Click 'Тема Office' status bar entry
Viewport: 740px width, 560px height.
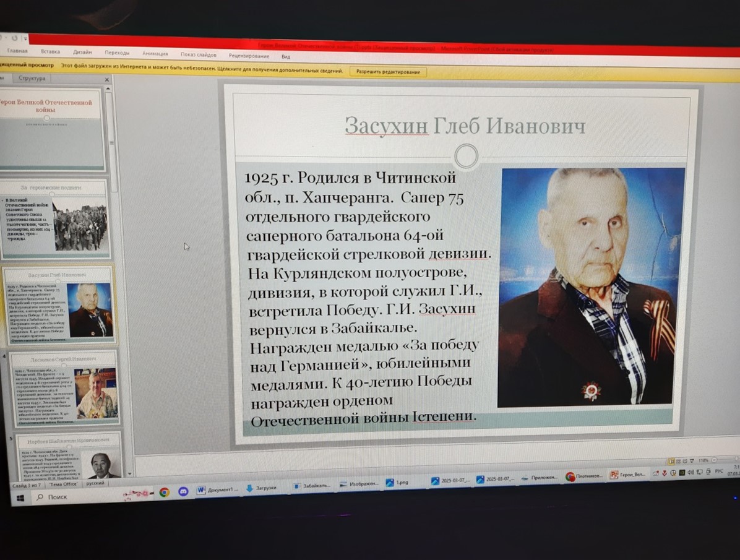[x=63, y=485]
